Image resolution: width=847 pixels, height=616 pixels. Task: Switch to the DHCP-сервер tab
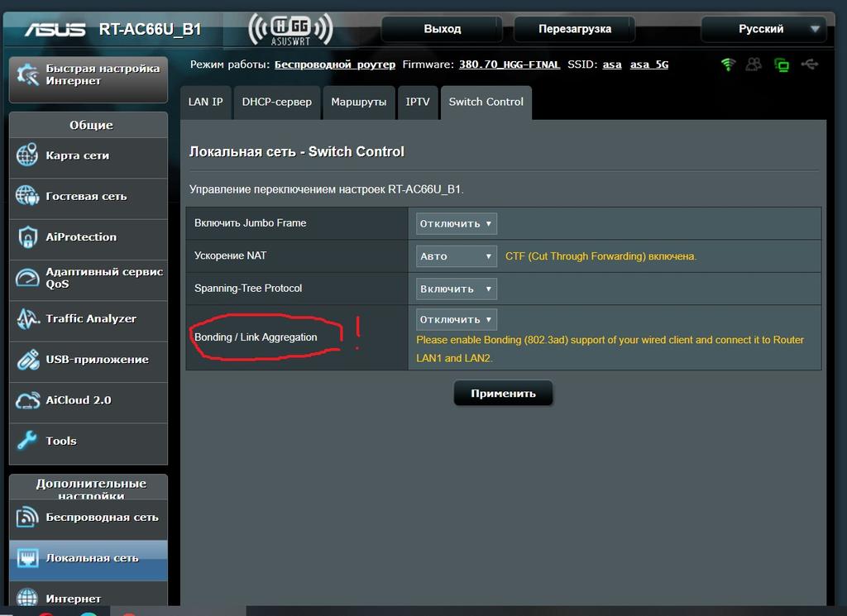click(x=277, y=102)
